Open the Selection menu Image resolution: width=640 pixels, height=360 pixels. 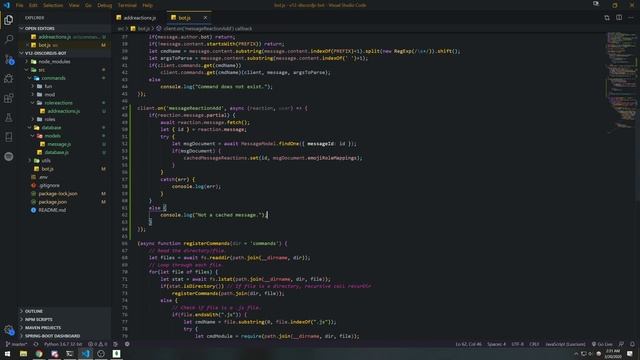pos(53,5)
